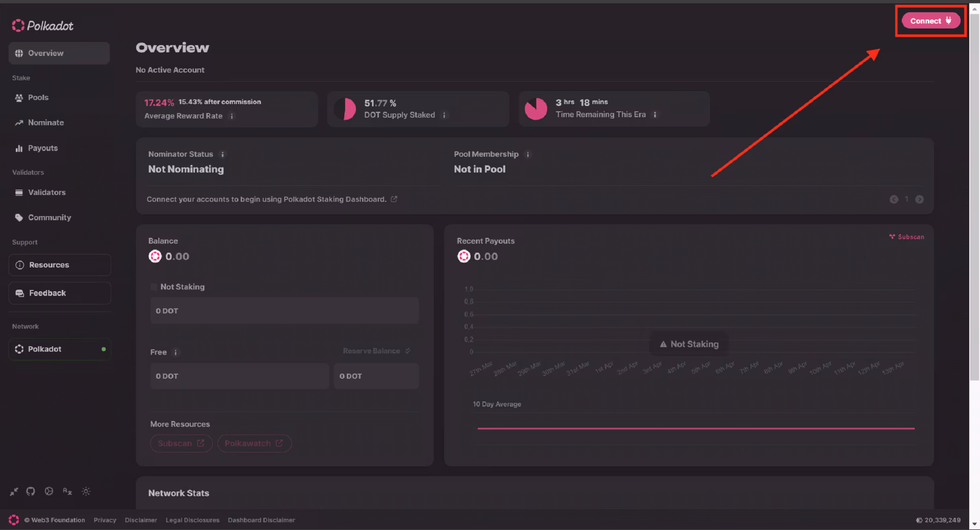Click the DOT Supply Staked info icon
Image resolution: width=980 pixels, height=530 pixels.
coord(444,115)
